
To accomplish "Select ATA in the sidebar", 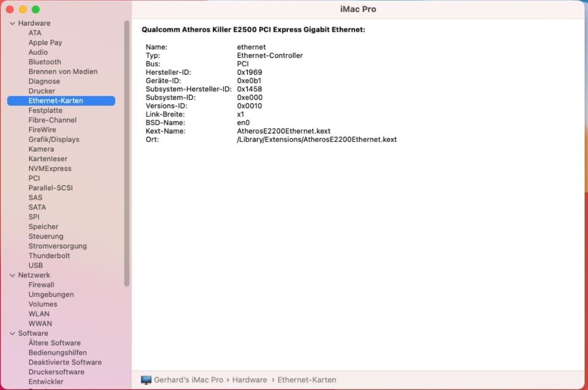I will tap(35, 33).
